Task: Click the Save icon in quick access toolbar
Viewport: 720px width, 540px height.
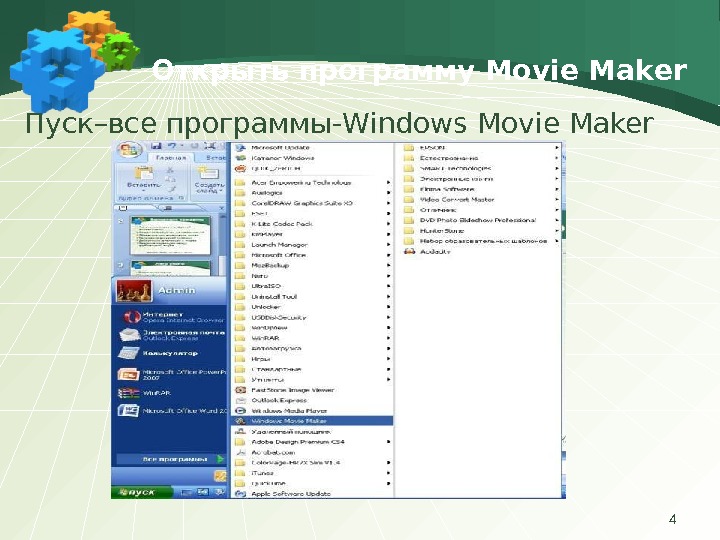Action: [x=156, y=146]
